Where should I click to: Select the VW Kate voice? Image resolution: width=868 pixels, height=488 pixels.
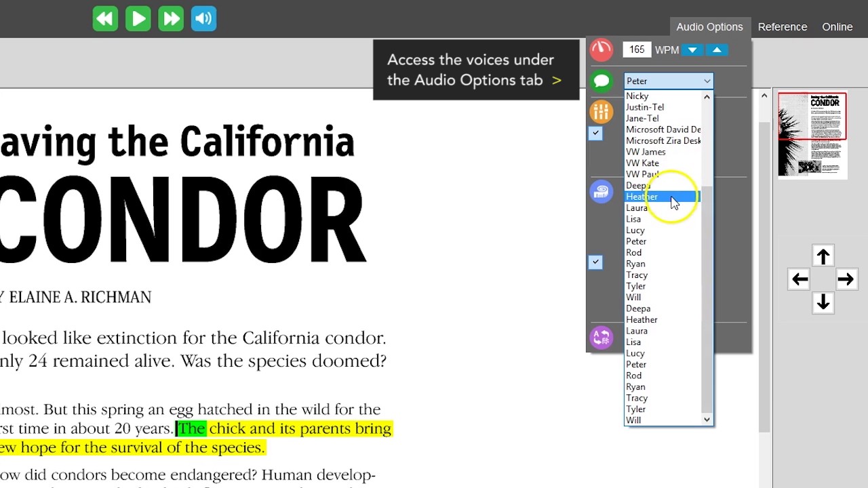(x=662, y=163)
